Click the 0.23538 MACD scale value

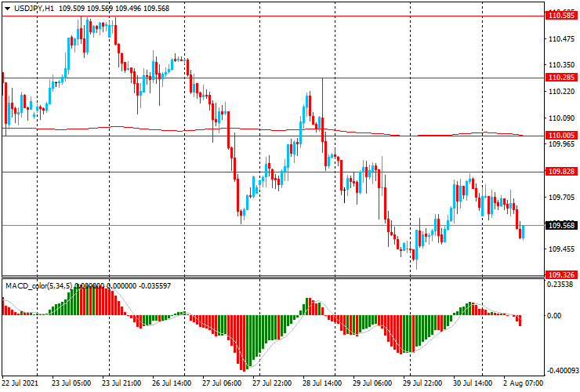click(560, 285)
